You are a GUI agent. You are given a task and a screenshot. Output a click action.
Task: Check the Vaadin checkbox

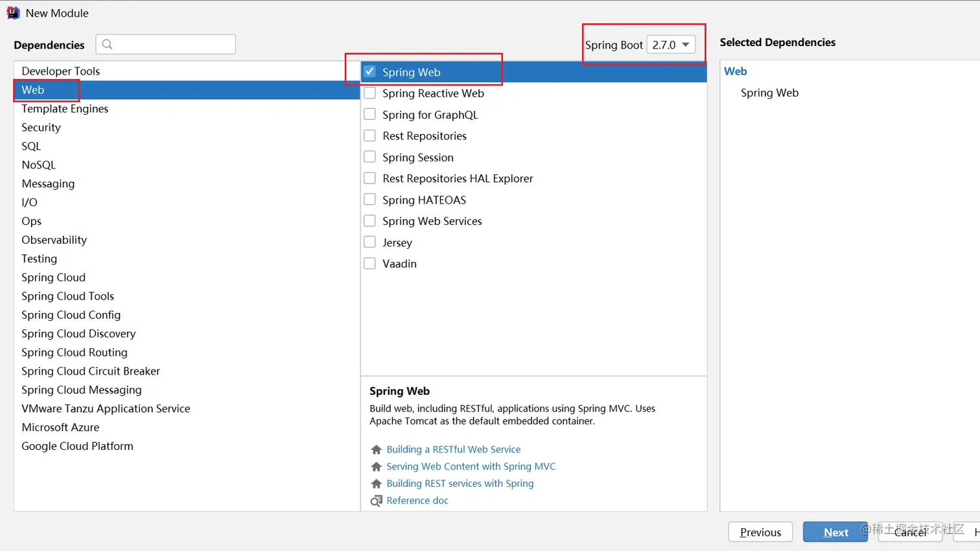369,264
